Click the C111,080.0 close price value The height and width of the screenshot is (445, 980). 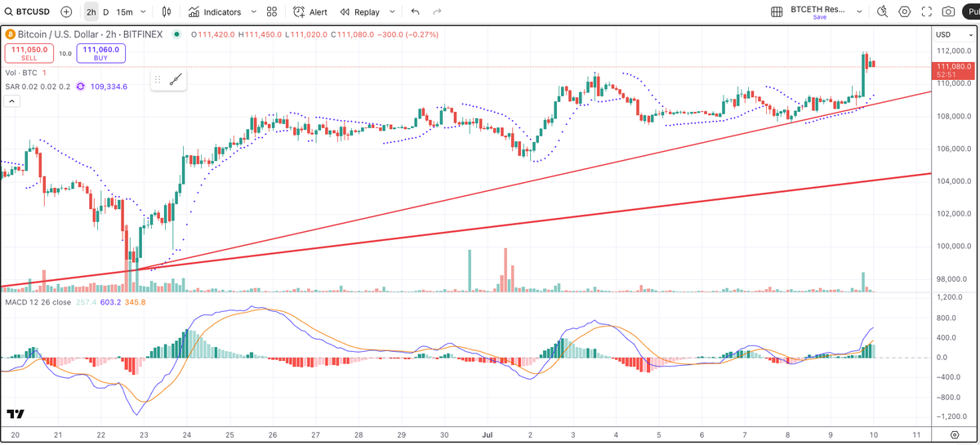point(353,35)
